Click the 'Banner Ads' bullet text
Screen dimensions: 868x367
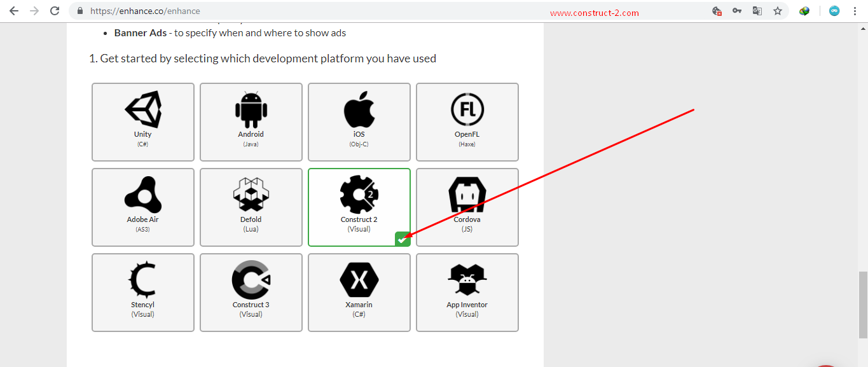[230, 32]
